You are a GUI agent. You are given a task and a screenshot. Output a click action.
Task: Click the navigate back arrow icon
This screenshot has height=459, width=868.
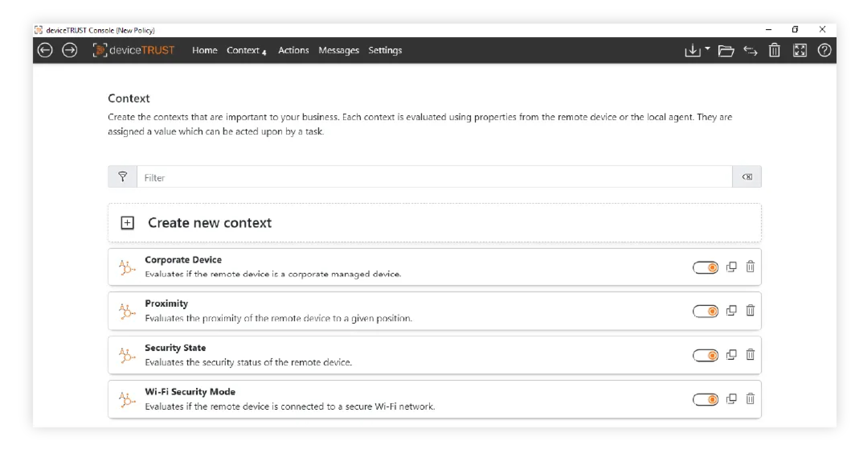tap(45, 51)
